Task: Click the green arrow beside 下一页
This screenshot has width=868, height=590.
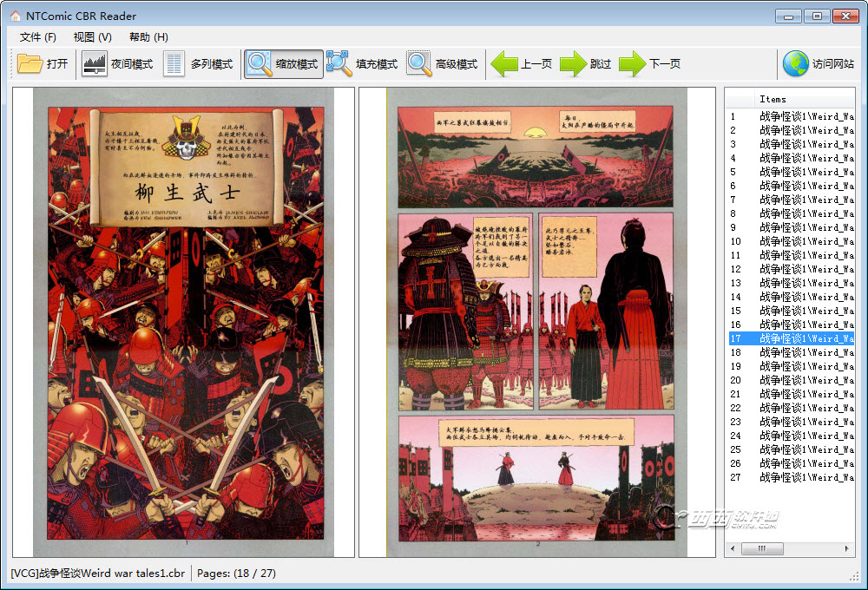Action: [x=632, y=63]
